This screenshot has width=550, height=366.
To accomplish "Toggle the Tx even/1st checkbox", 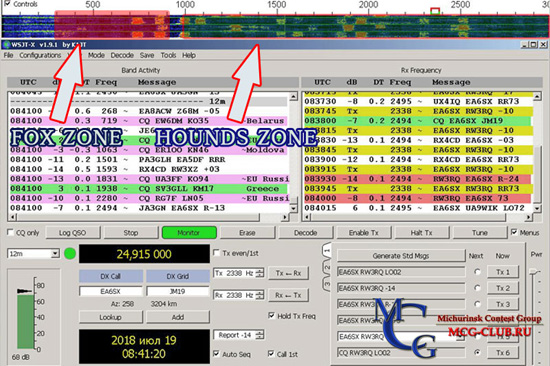I will (x=216, y=253).
